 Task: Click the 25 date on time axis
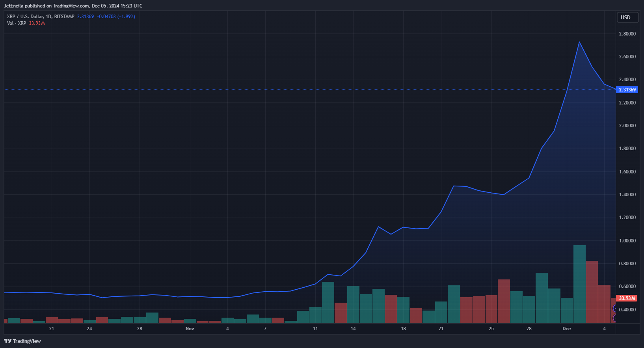click(491, 329)
